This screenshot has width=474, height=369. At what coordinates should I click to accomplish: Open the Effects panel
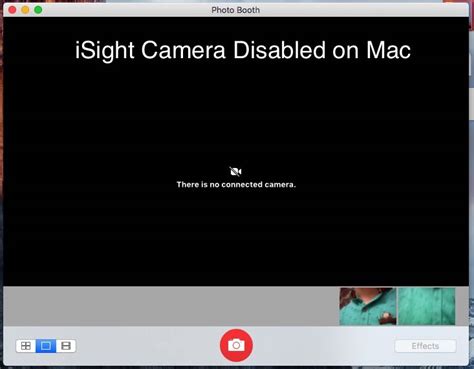[x=425, y=346]
